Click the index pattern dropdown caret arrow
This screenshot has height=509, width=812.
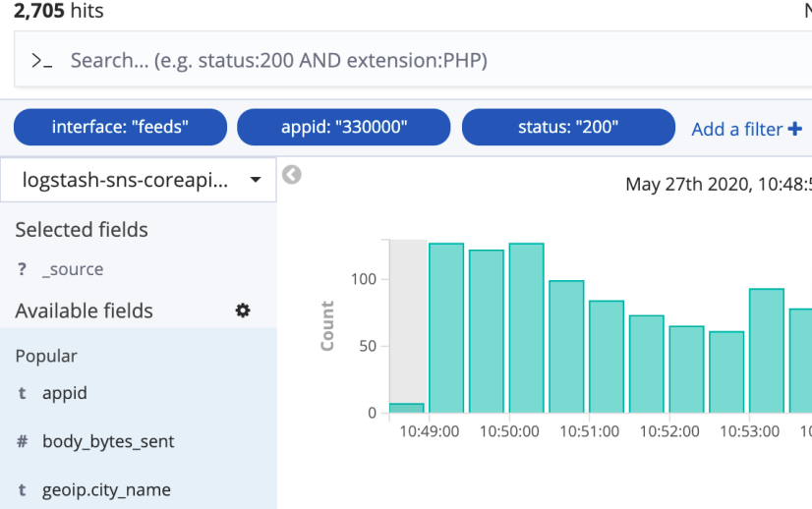[x=256, y=181]
